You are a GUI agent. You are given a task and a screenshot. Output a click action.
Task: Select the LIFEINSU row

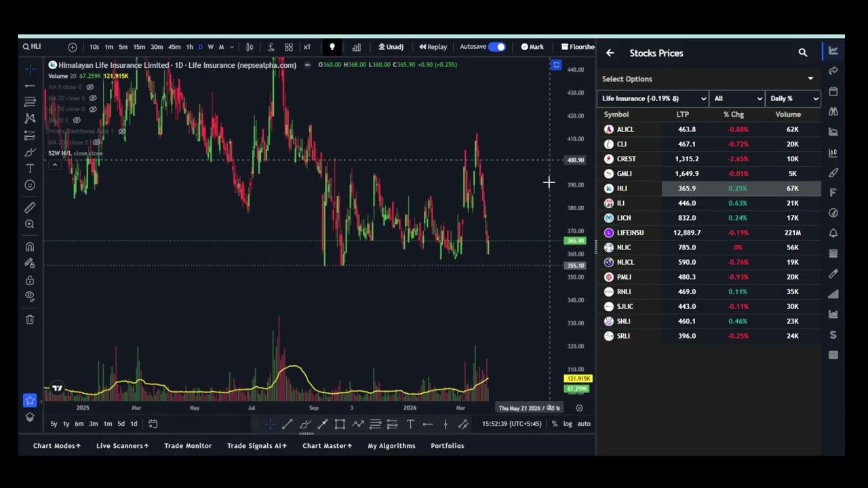(709, 232)
